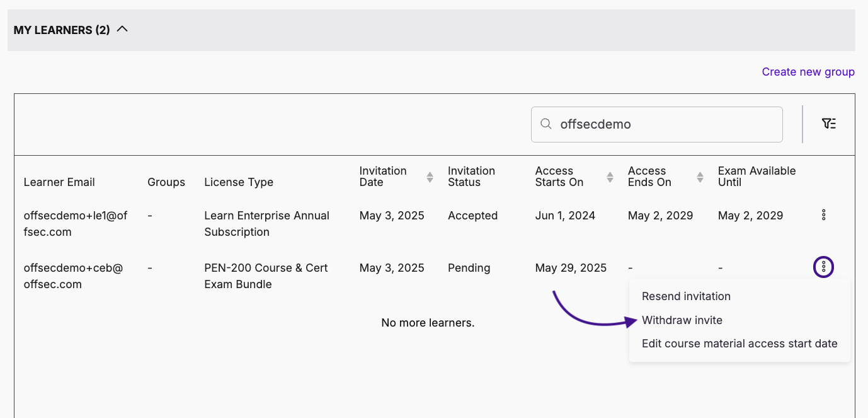Image resolution: width=868 pixels, height=418 pixels.
Task: Click the License Type column header
Action: pos(239,182)
